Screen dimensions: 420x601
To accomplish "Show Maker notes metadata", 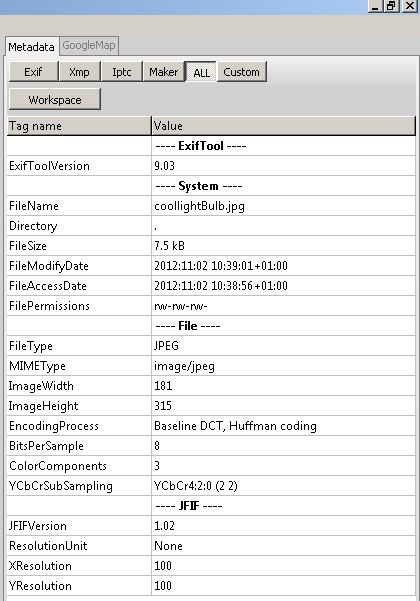I will click(x=164, y=72).
